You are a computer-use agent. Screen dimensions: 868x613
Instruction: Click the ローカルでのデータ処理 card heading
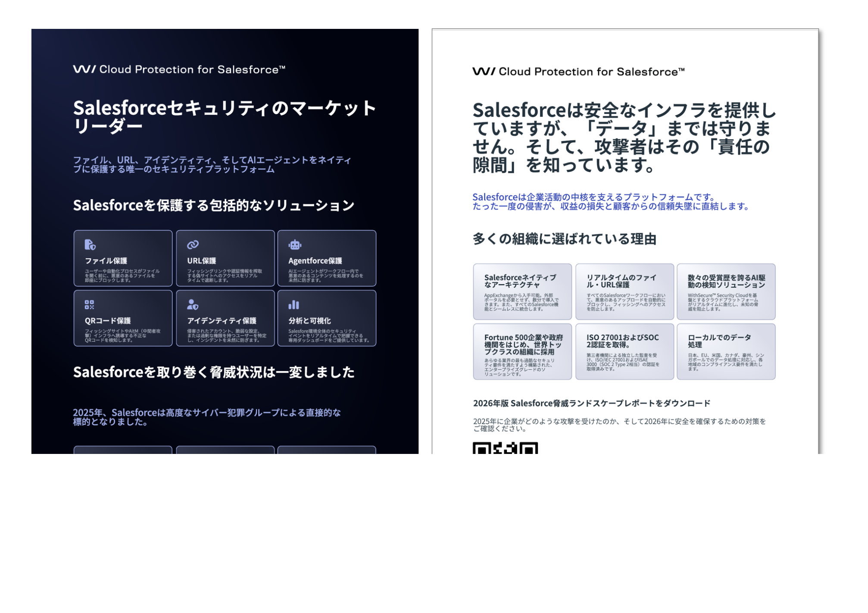pyautogui.click(x=719, y=341)
